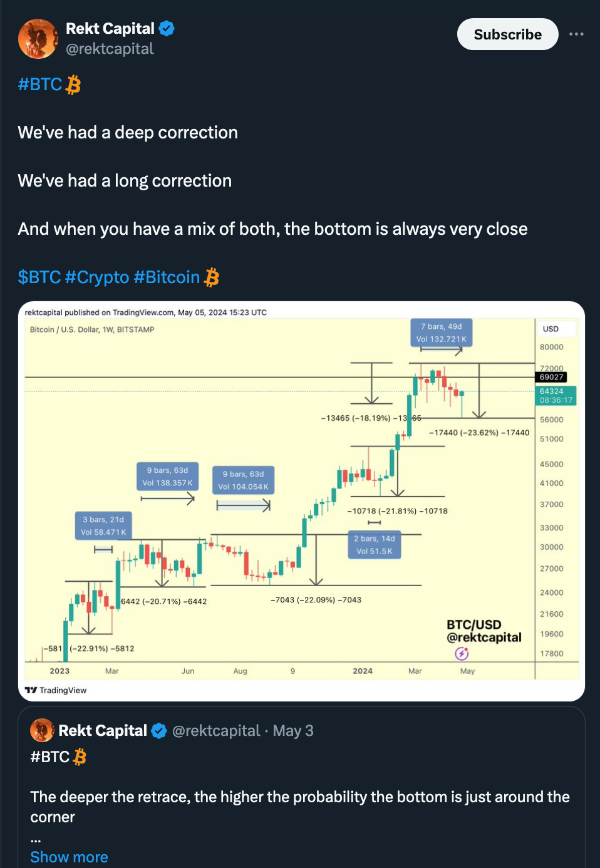Click the Subscribe button
The width and height of the screenshot is (600, 868).
click(507, 34)
